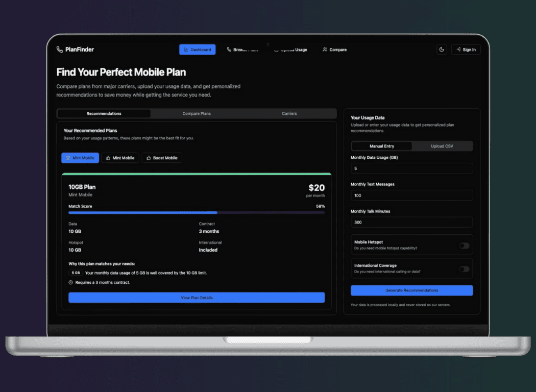
Task: Switch to the Upload CSV tab
Action: coord(442,146)
